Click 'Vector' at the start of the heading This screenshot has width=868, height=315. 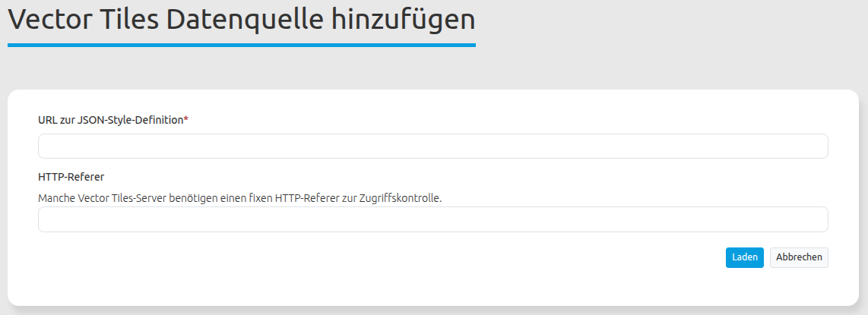pos(49,20)
